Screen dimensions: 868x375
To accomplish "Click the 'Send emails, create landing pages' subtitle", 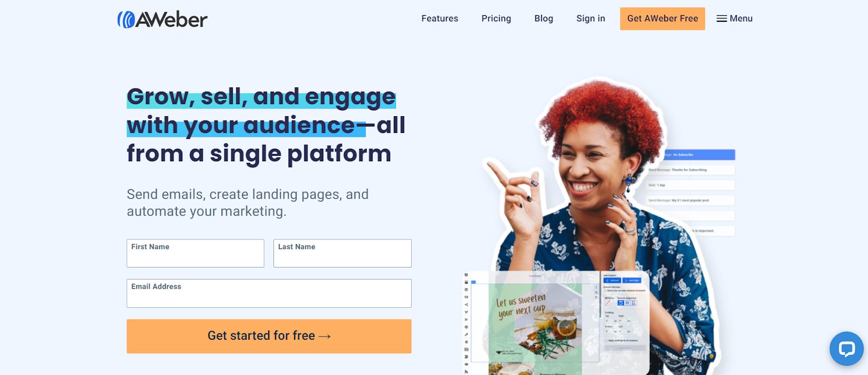I will click(248, 202).
